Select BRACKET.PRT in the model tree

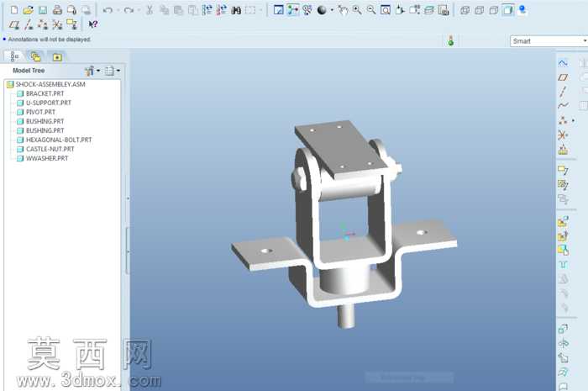pyautogui.click(x=45, y=93)
